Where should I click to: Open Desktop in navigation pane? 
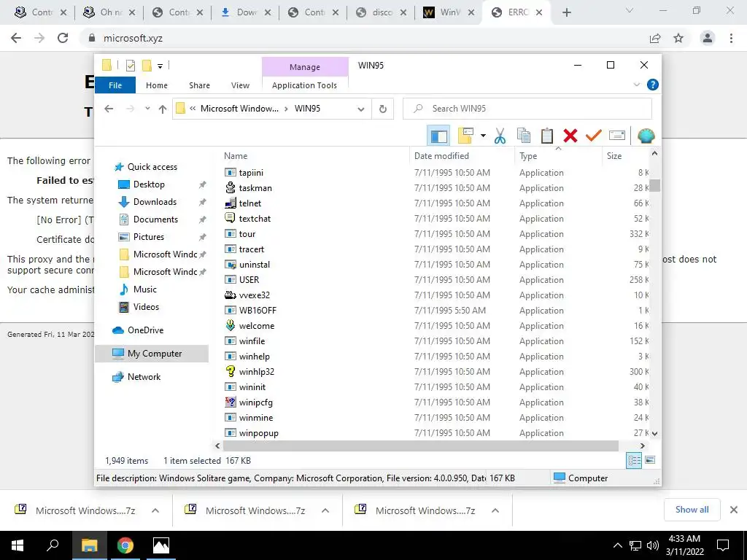tap(149, 184)
